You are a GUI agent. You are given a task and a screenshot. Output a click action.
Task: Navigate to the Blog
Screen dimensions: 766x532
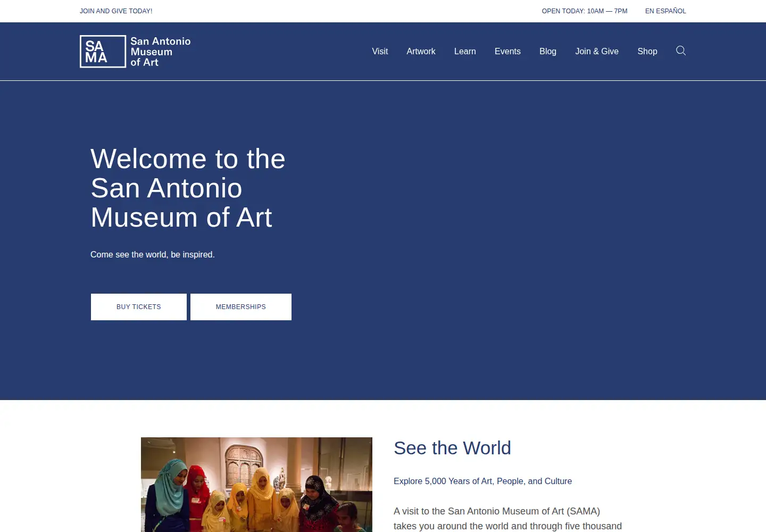(548, 52)
